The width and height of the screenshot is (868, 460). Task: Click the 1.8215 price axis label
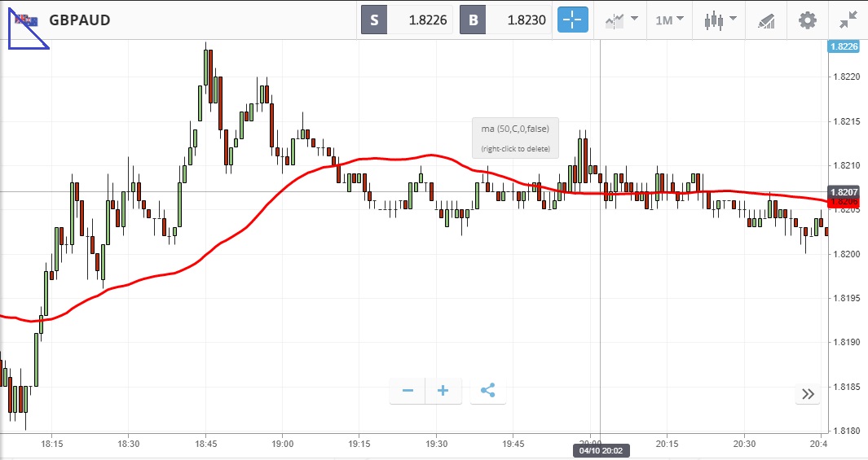847,121
